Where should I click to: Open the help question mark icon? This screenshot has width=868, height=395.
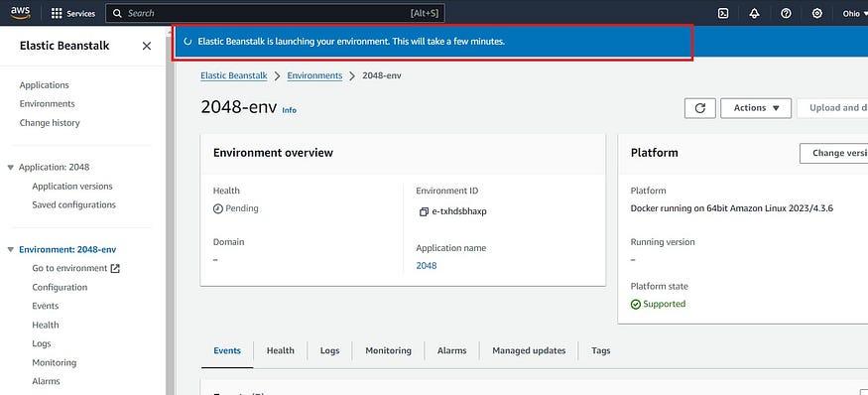click(x=786, y=13)
